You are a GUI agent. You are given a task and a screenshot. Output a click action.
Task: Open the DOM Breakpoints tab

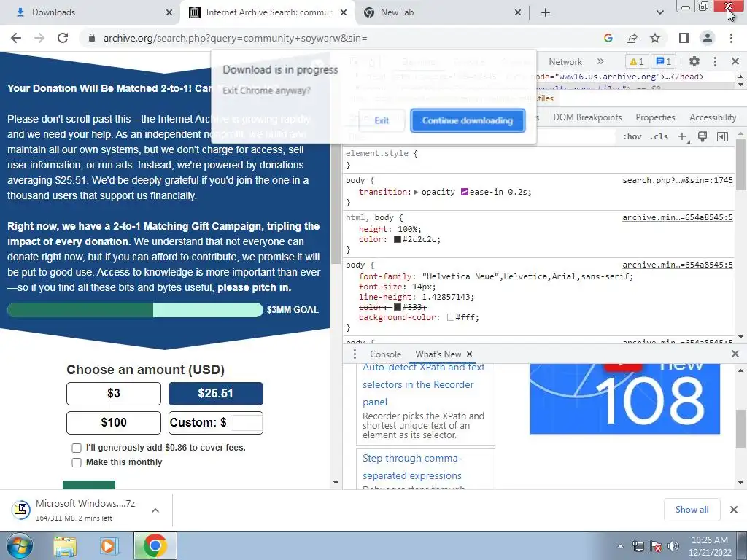tap(587, 117)
